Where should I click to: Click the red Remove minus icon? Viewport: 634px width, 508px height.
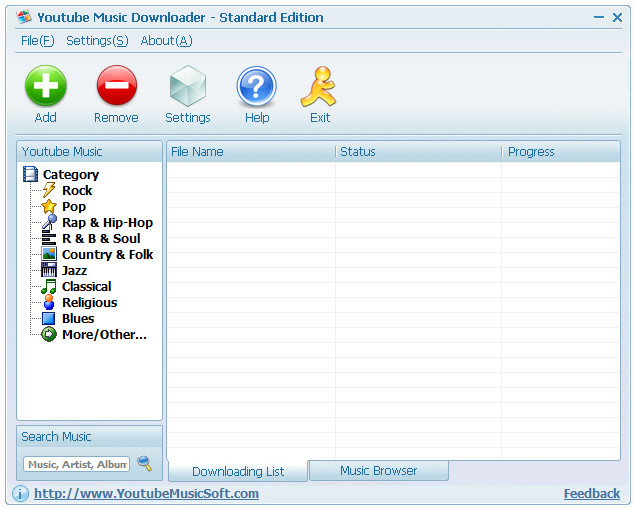tap(117, 85)
